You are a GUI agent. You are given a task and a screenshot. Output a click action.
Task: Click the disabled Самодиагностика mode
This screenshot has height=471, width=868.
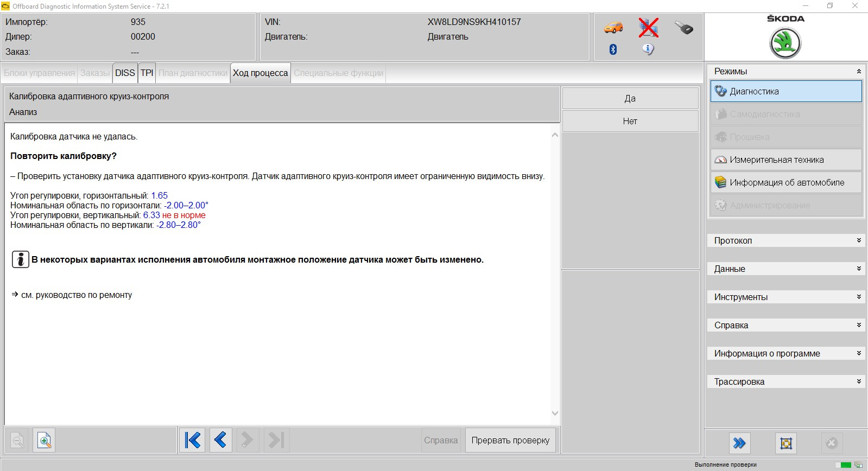786,114
